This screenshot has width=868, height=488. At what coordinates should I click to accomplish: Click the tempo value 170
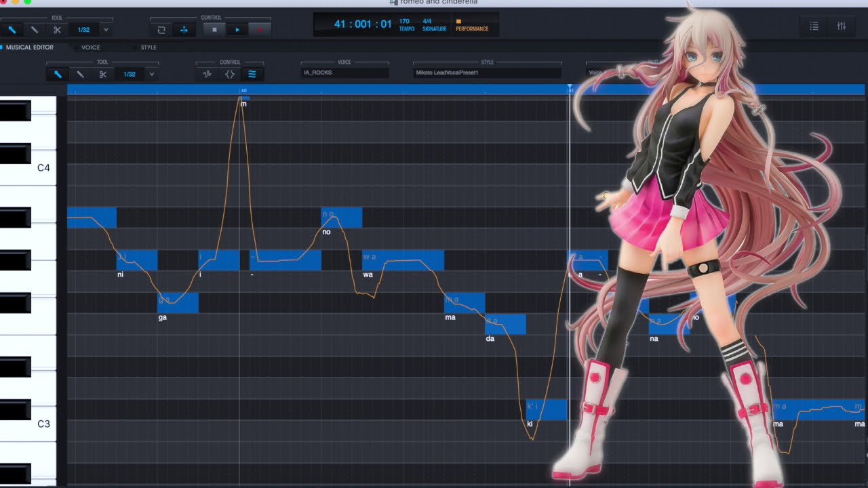(x=405, y=22)
